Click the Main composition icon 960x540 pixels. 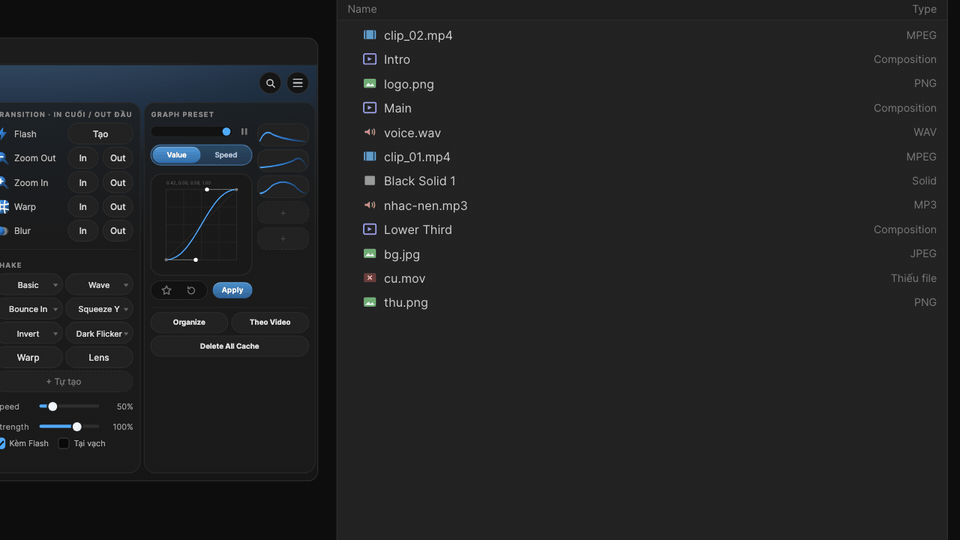[370, 108]
